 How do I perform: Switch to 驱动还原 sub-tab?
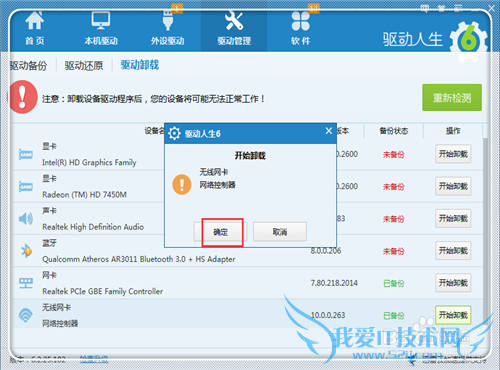coord(84,65)
